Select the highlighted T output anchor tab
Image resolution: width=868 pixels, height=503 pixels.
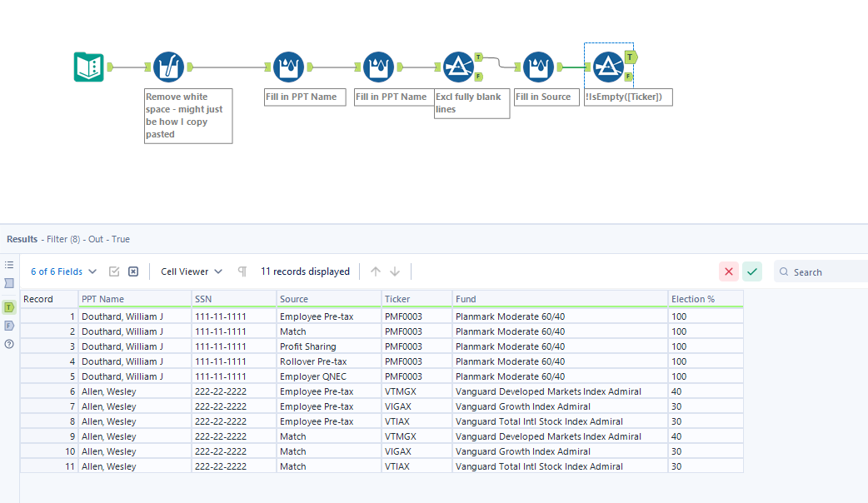point(8,306)
